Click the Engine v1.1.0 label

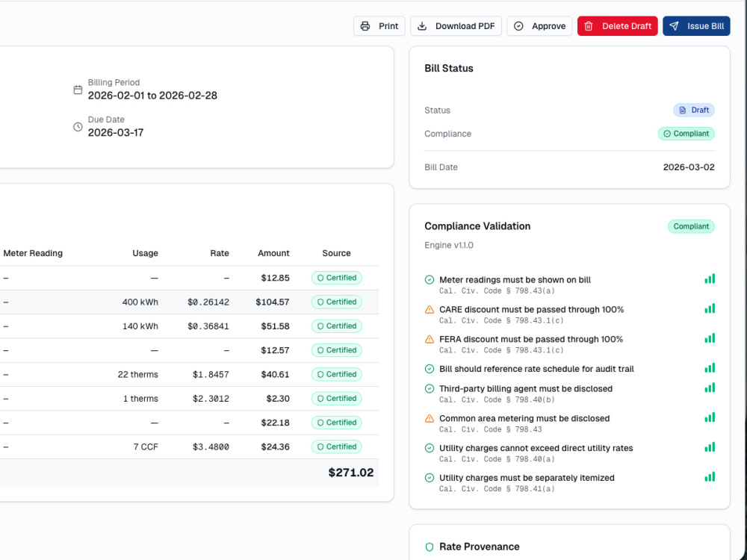(449, 245)
